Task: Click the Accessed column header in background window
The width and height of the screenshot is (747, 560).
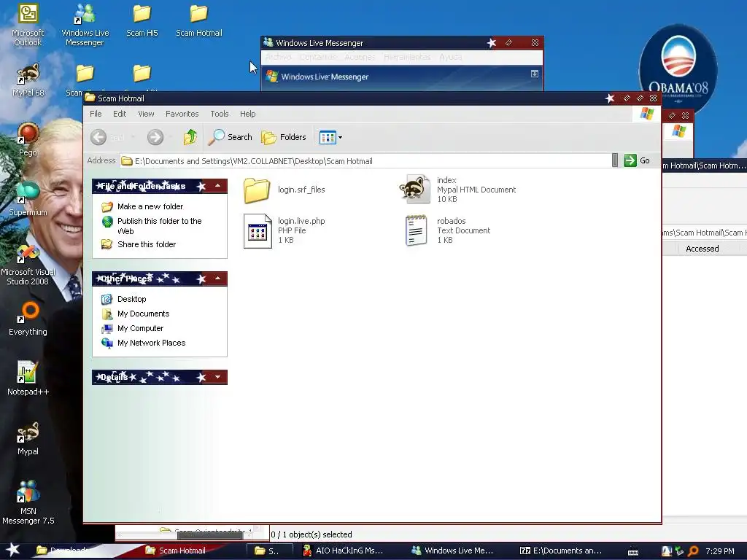Action: tap(702, 249)
